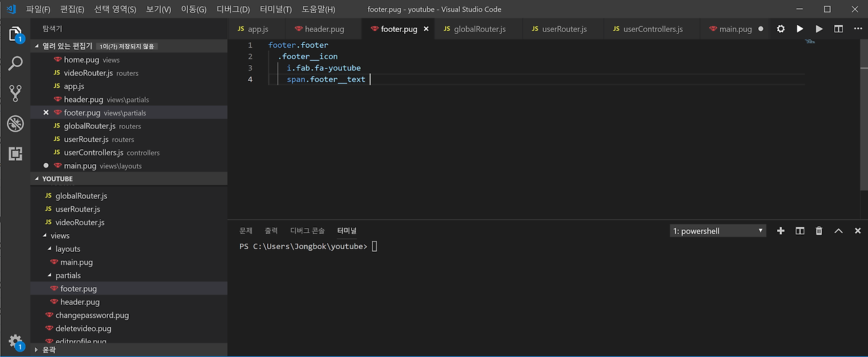Viewport: 868px width, 357px height.
Task: Open the 디버그(D) menu
Action: (233, 10)
